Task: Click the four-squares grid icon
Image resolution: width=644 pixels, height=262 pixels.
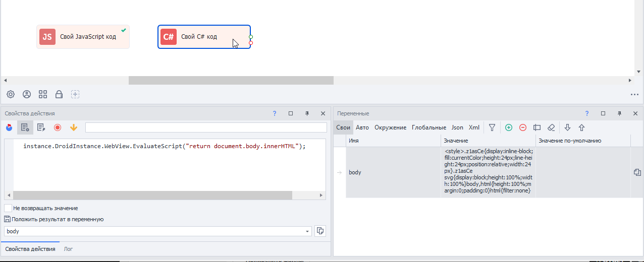Action: (x=43, y=94)
